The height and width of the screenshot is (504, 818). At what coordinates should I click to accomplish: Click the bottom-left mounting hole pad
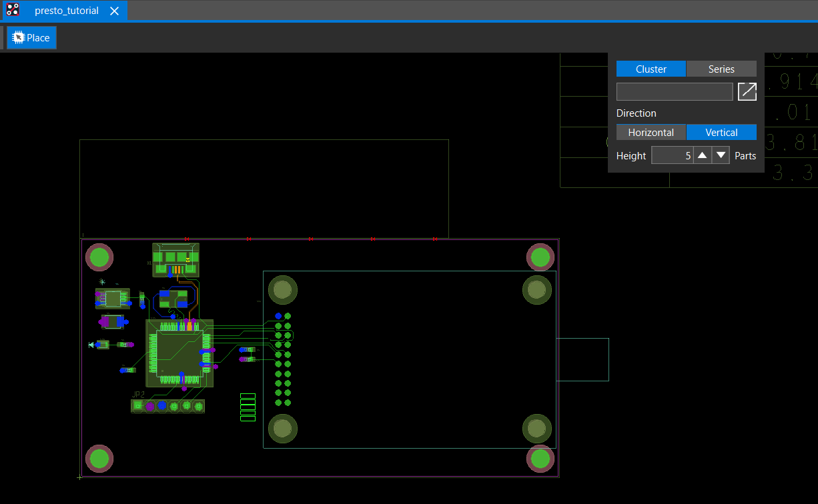click(x=99, y=459)
